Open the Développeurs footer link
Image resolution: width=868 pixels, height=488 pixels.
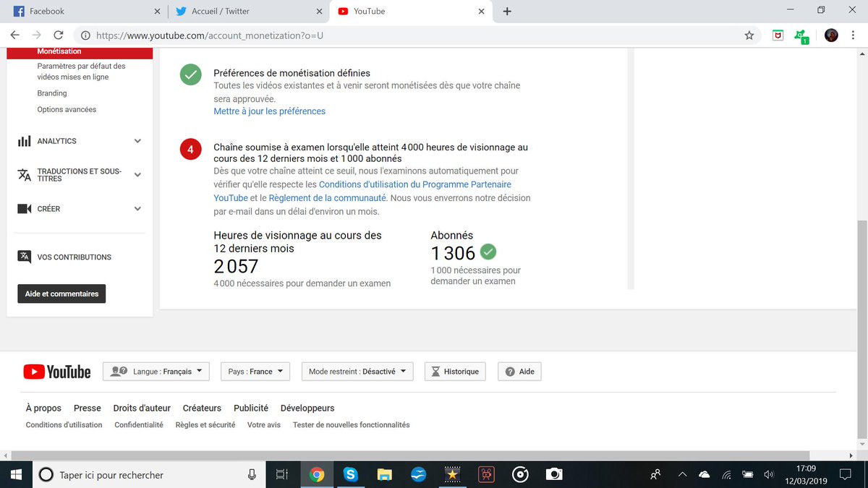307,408
